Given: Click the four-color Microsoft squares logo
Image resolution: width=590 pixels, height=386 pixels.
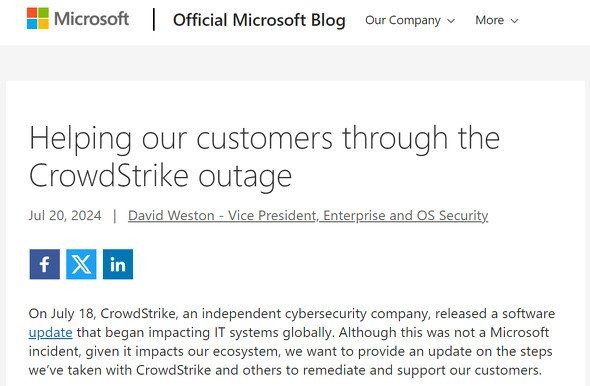Looking at the screenshot, I should click(38, 18).
